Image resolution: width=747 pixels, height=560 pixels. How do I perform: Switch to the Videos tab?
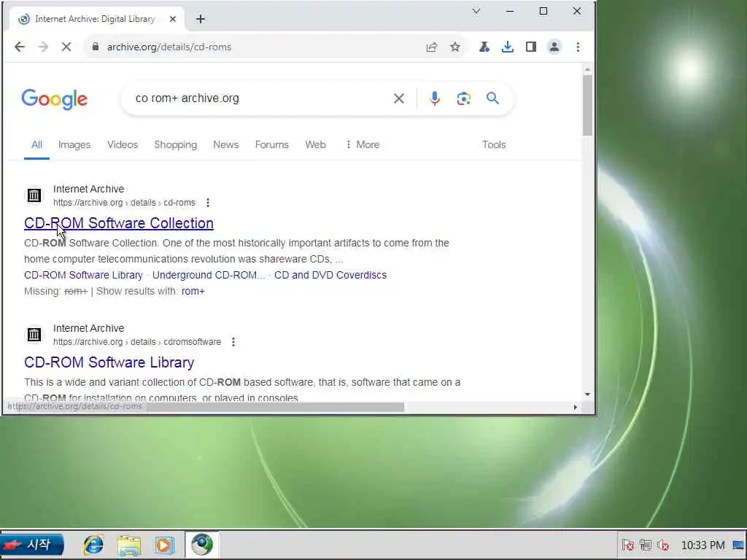pos(123,145)
